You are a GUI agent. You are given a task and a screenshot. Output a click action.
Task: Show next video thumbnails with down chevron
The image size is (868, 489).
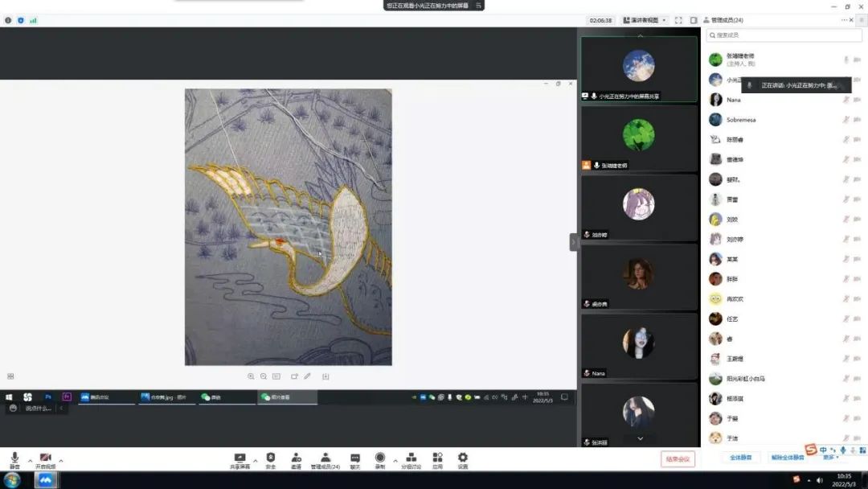pyautogui.click(x=641, y=438)
